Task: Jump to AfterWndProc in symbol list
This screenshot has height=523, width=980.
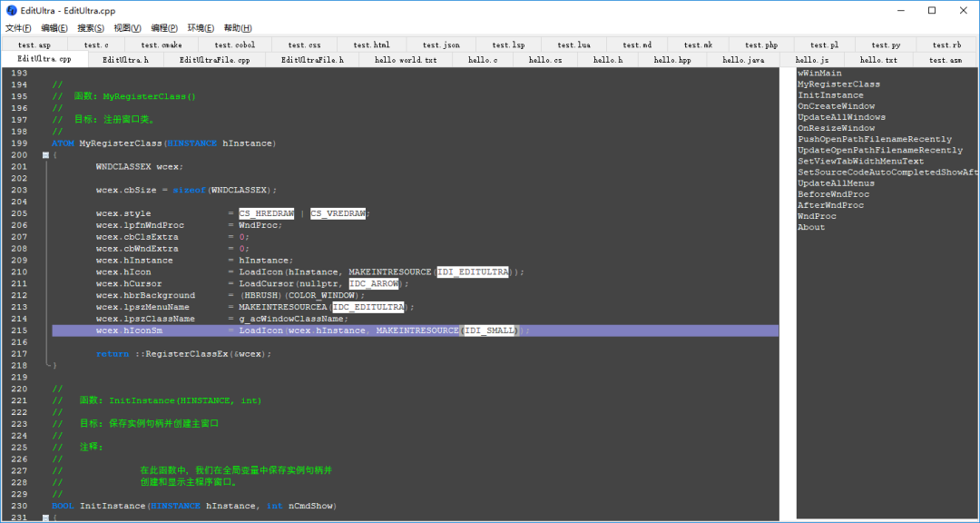Action: coord(830,205)
